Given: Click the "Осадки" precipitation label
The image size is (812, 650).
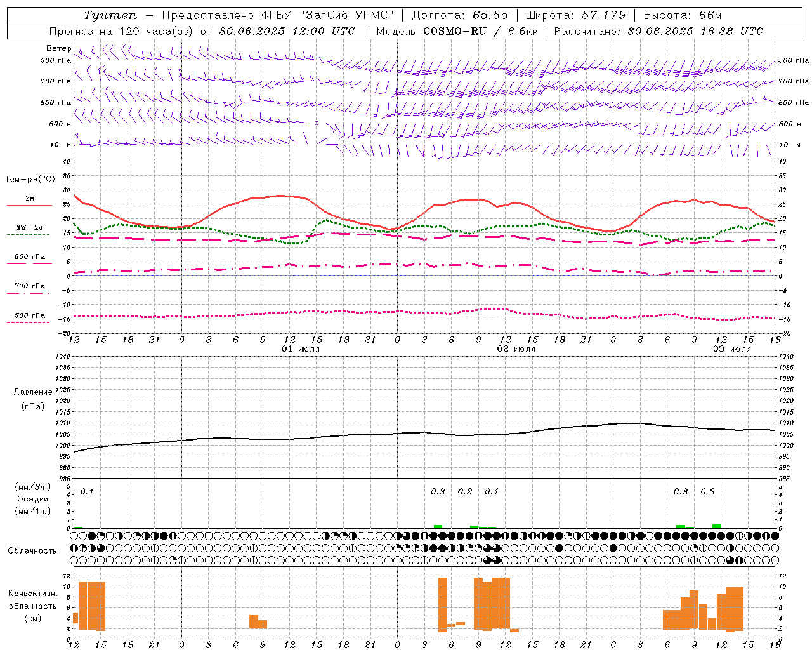Looking at the screenshot, I should 32,499.
